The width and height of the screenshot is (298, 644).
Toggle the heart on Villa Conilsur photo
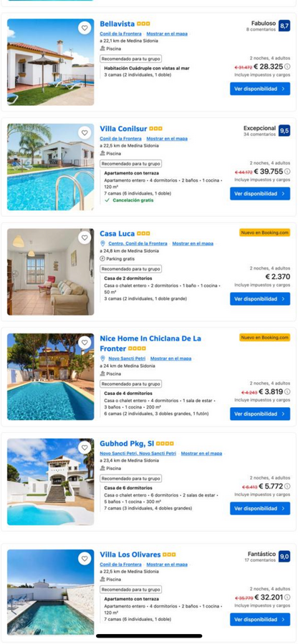click(85, 133)
